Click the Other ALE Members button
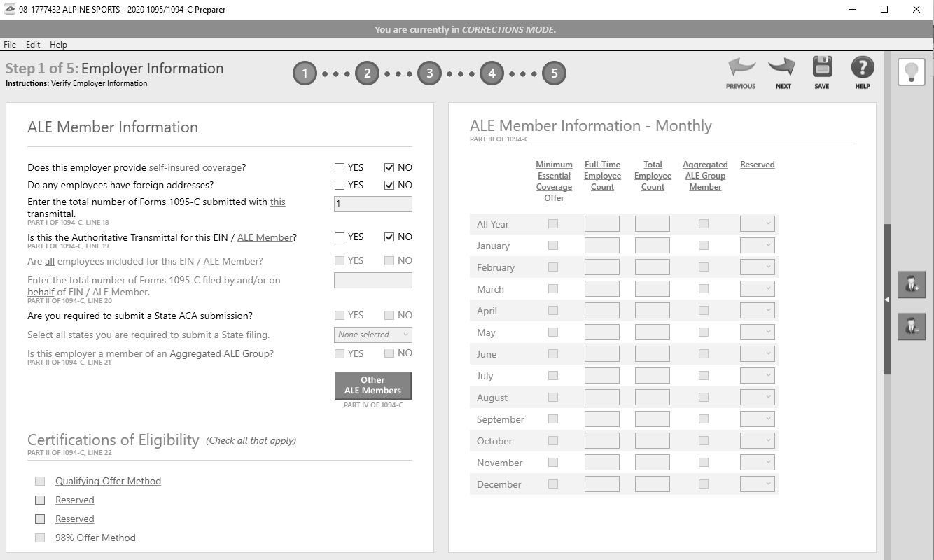 tap(373, 385)
